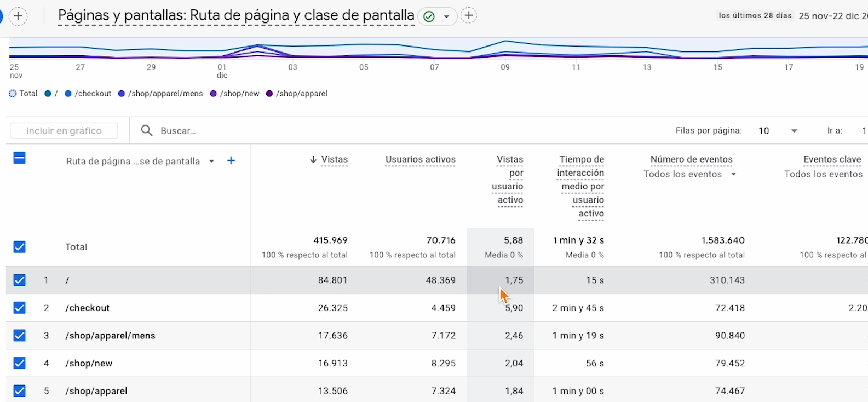Image resolution: width=868 pixels, height=402 pixels.
Task: Uncheck the /shop/apparel/mens row checkbox
Action: [20, 335]
